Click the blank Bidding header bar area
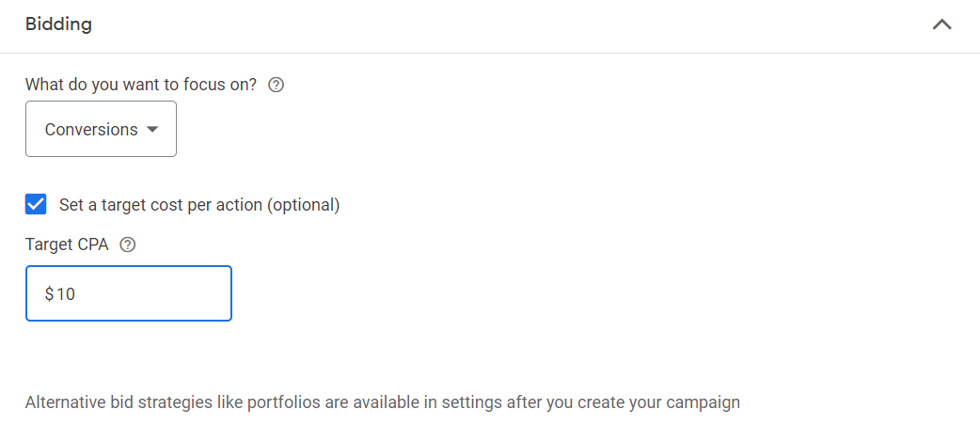Screen dimensions: 980x425 pos(500,25)
